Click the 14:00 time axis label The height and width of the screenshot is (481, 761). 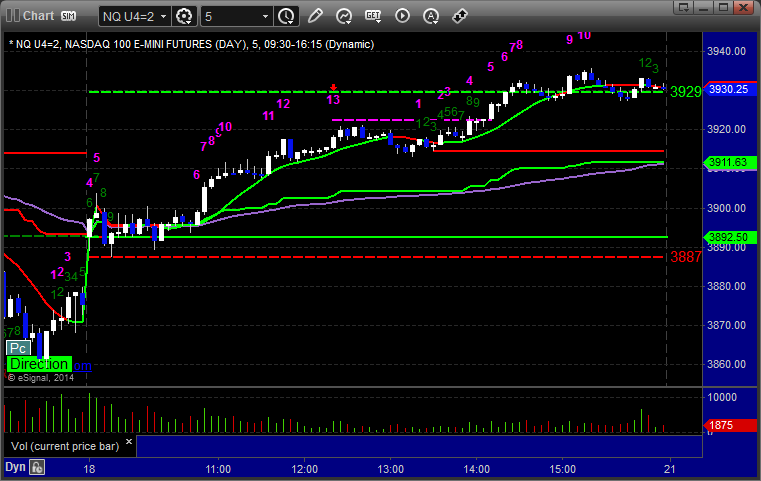[477, 469]
